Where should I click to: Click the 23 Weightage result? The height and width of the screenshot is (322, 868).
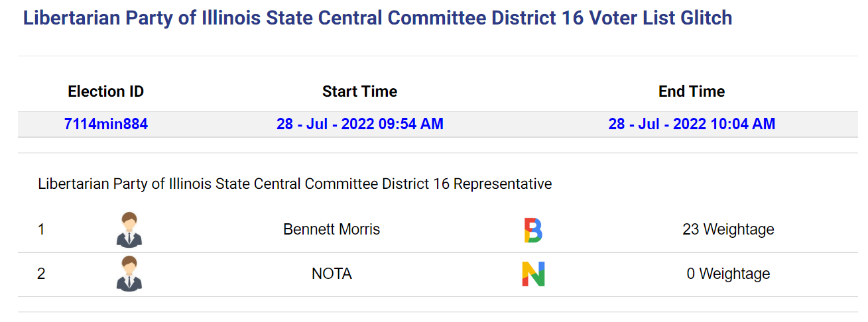coord(728,230)
